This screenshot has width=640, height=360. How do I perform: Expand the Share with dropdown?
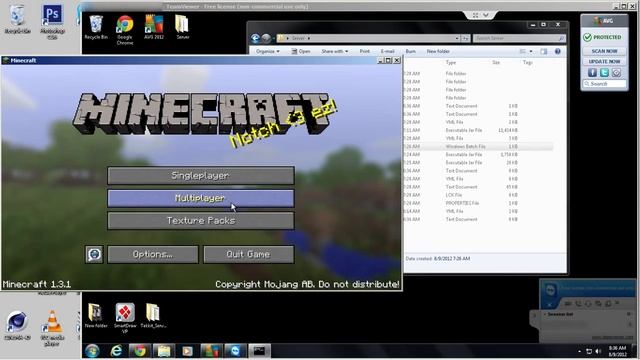click(x=335, y=51)
